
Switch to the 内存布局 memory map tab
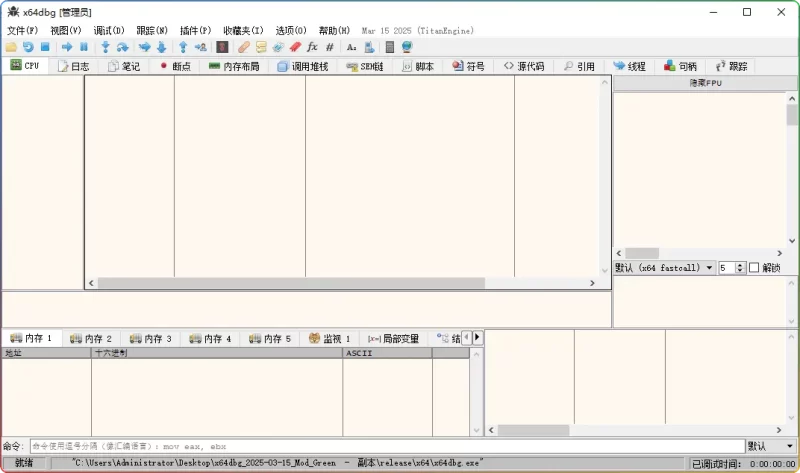234,66
